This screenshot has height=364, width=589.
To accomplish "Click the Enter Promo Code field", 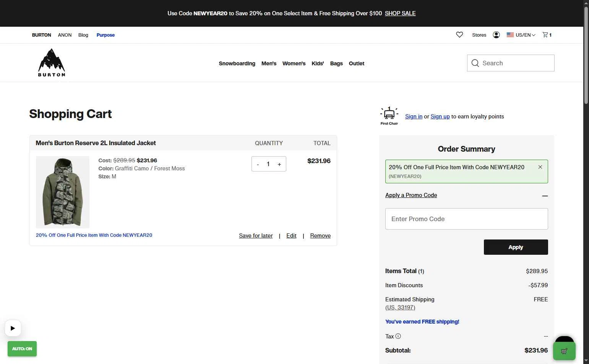I will (x=466, y=219).
